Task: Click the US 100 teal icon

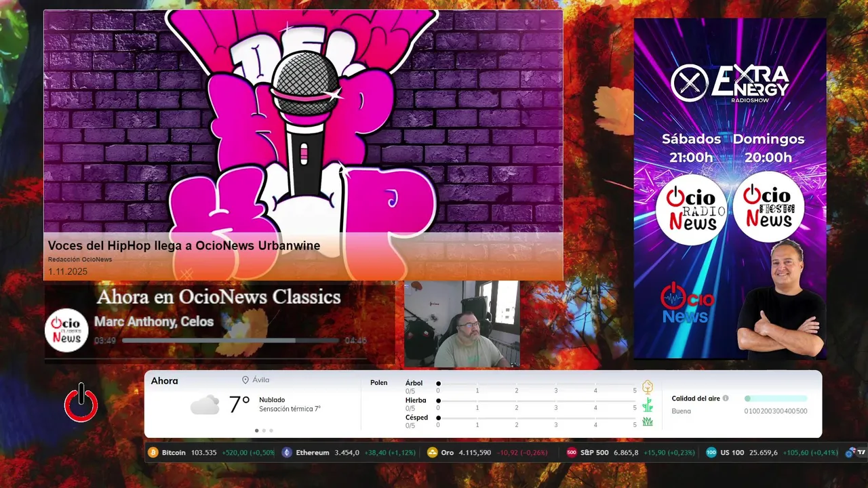Action: pyautogui.click(x=711, y=452)
